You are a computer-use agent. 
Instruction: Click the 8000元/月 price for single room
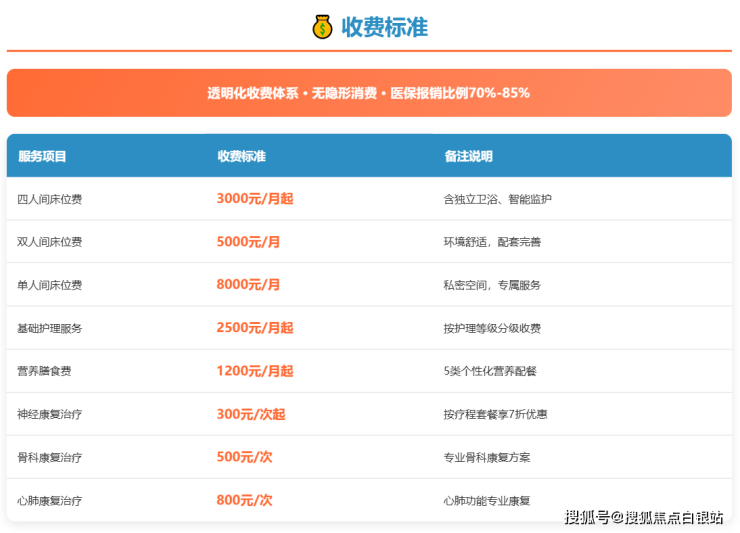248,285
